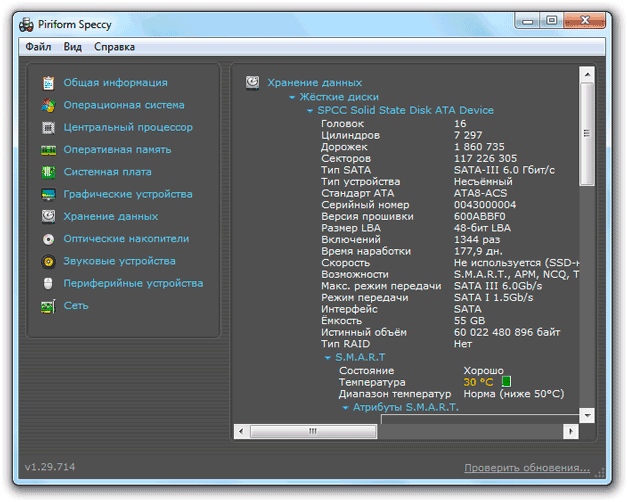Open Звуковые устройства section
This screenshot has height=502, width=628.
(x=119, y=261)
